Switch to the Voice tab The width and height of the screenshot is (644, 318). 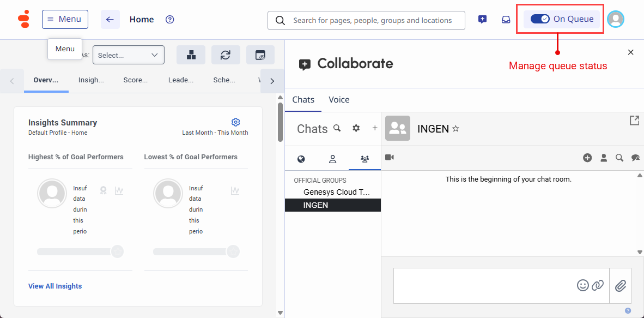click(339, 100)
